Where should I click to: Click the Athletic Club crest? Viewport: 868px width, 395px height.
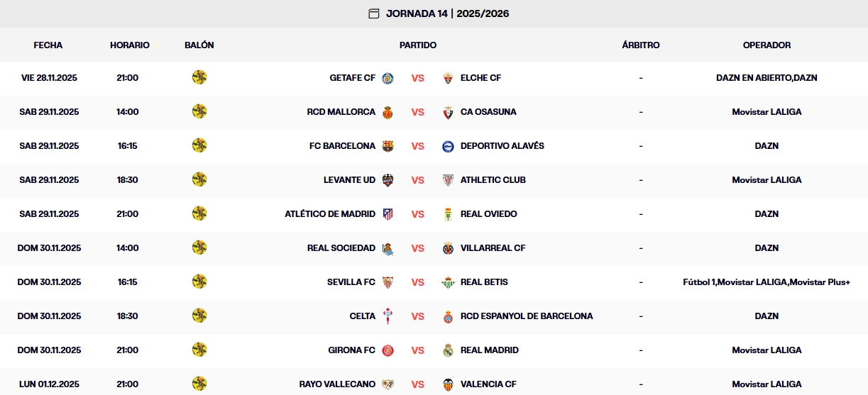pos(447,180)
